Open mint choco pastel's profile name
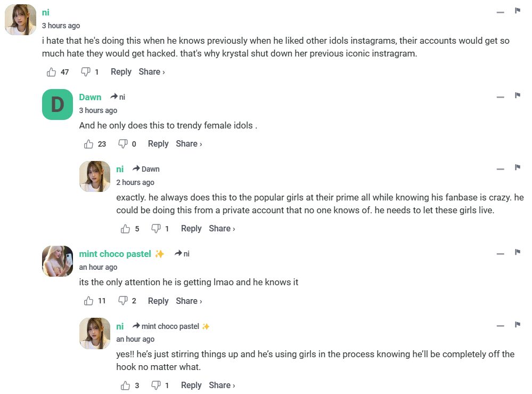Screen dimensions: 532x394 [x=115, y=254]
